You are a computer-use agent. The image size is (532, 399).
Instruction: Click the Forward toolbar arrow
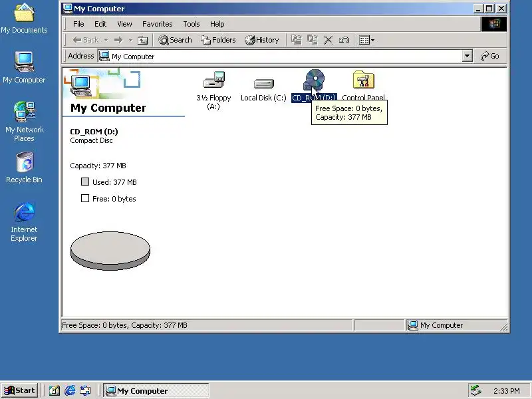(118, 40)
